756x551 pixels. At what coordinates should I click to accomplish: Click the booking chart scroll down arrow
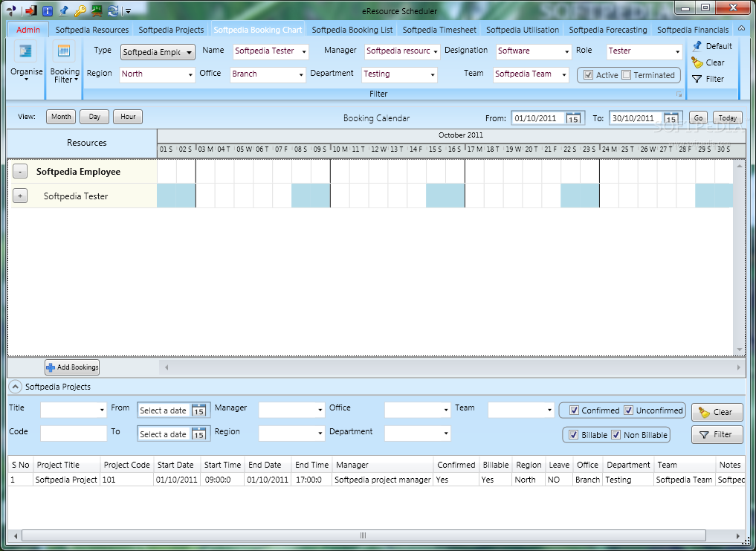(739, 349)
